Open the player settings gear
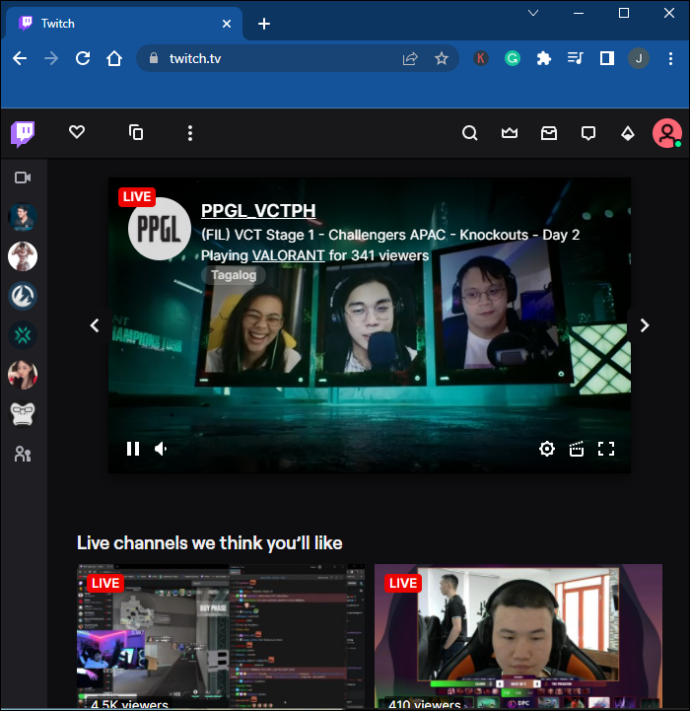The width and height of the screenshot is (690, 711). click(547, 449)
